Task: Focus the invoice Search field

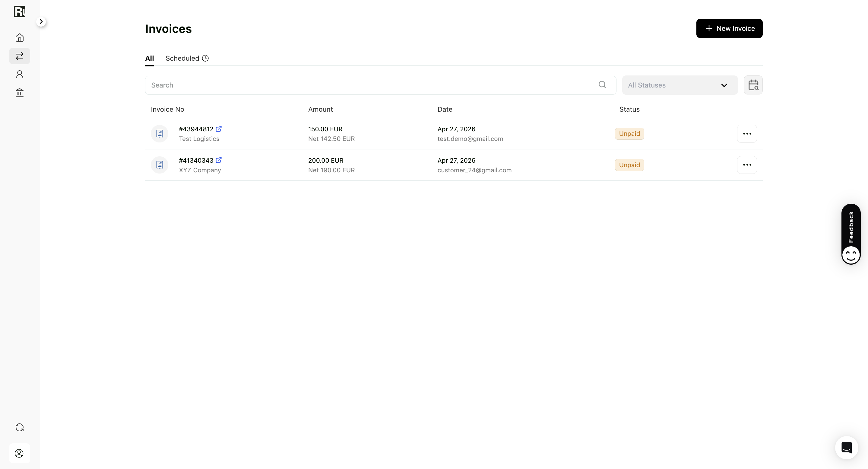Action: coord(380,85)
